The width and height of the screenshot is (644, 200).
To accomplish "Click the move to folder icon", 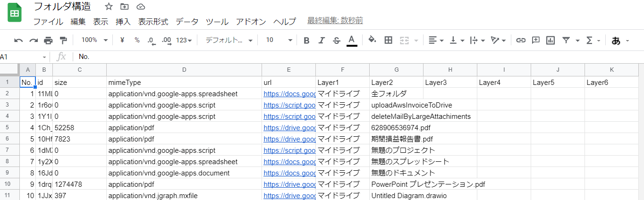I will pyautogui.click(x=125, y=7).
